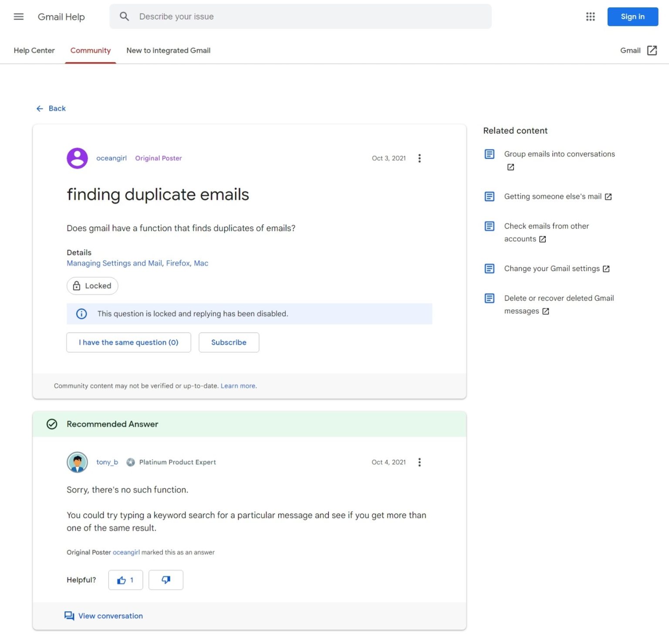
Task: Click the thumbs down button
Action: pyautogui.click(x=166, y=580)
